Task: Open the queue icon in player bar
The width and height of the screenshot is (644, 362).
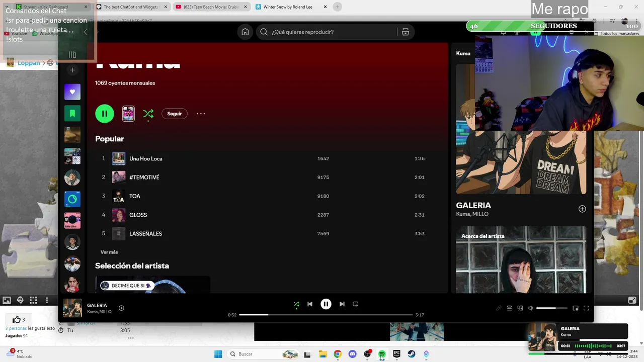Action: [509, 308]
